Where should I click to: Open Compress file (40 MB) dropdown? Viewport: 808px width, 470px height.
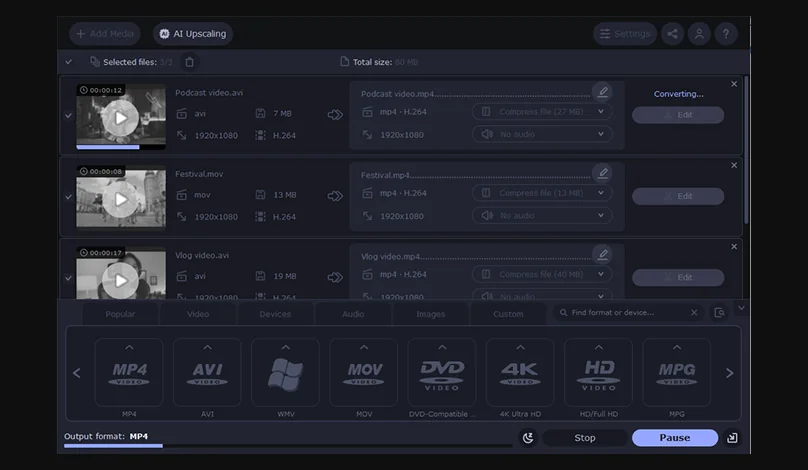pyautogui.click(x=542, y=274)
